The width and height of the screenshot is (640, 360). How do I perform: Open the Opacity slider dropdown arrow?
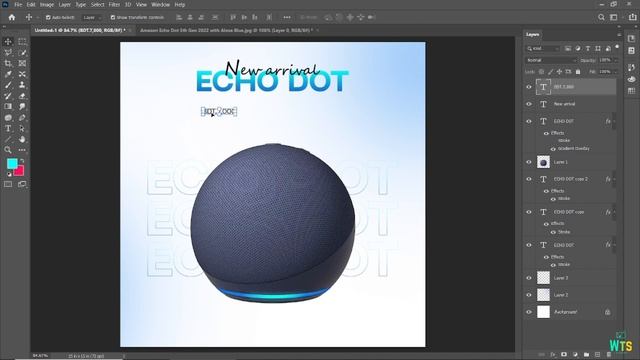tap(616, 60)
